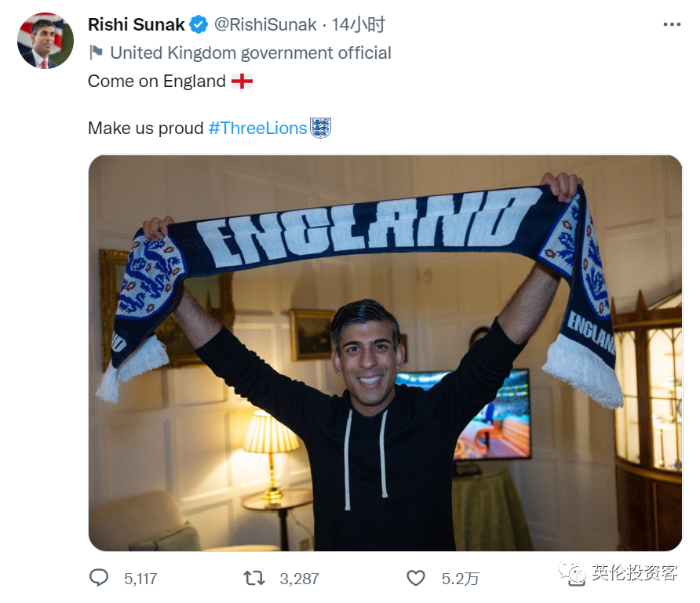Open Rishi Sunak's profile avatar
Screen dimensions: 700x603
point(45,41)
